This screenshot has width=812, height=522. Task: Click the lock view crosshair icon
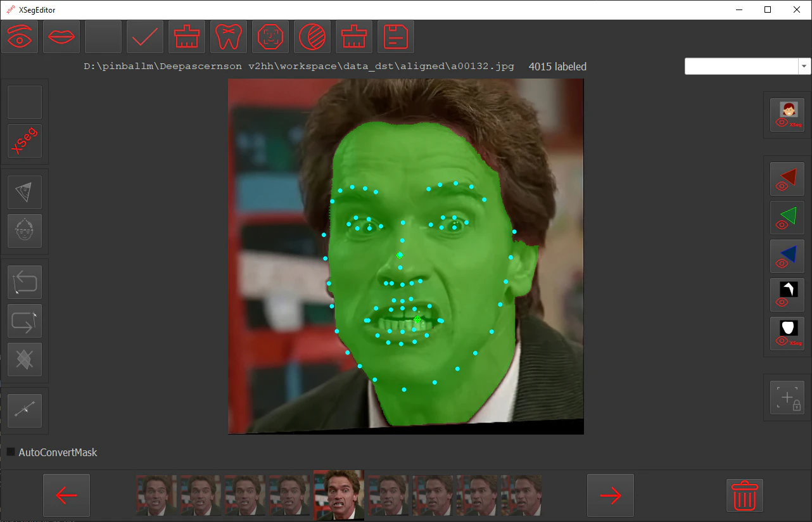pyautogui.click(x=787, y=397)
